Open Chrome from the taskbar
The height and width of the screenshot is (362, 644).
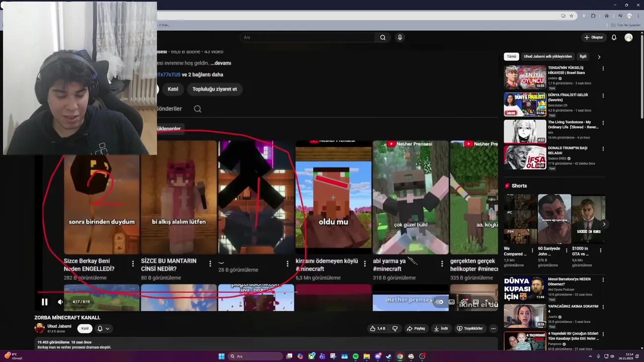coord(400,356)
